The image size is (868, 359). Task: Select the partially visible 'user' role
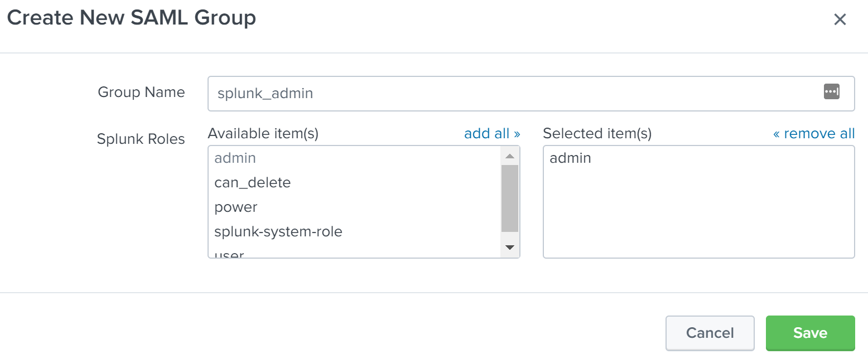coord(229,255)
